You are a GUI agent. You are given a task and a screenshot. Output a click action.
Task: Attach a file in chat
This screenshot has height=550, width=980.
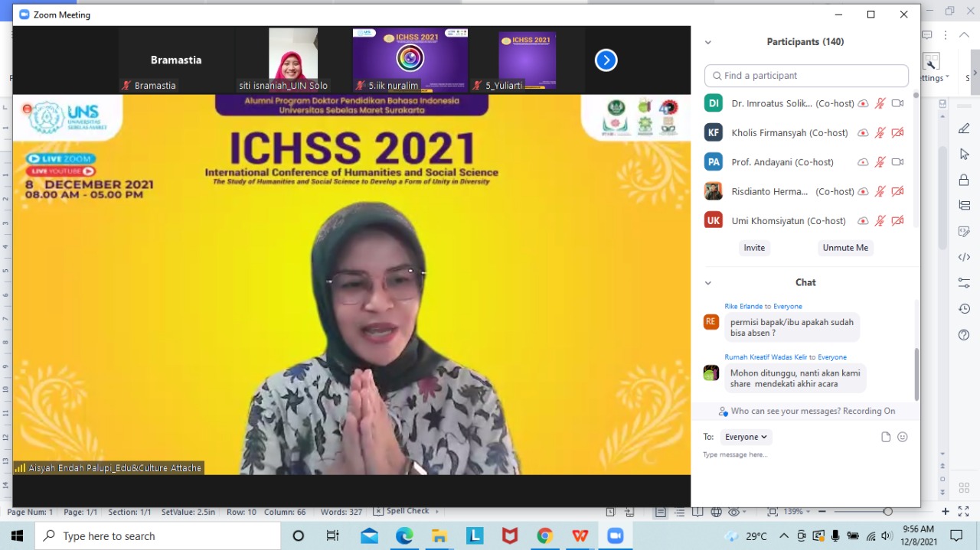(x=886, y=437)
